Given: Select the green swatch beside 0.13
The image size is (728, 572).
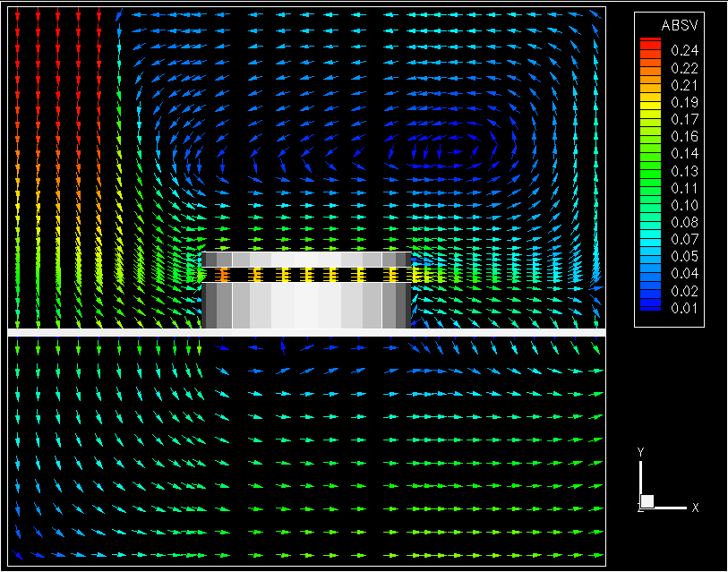Looking at the screenshot, I should pos(651,170).
